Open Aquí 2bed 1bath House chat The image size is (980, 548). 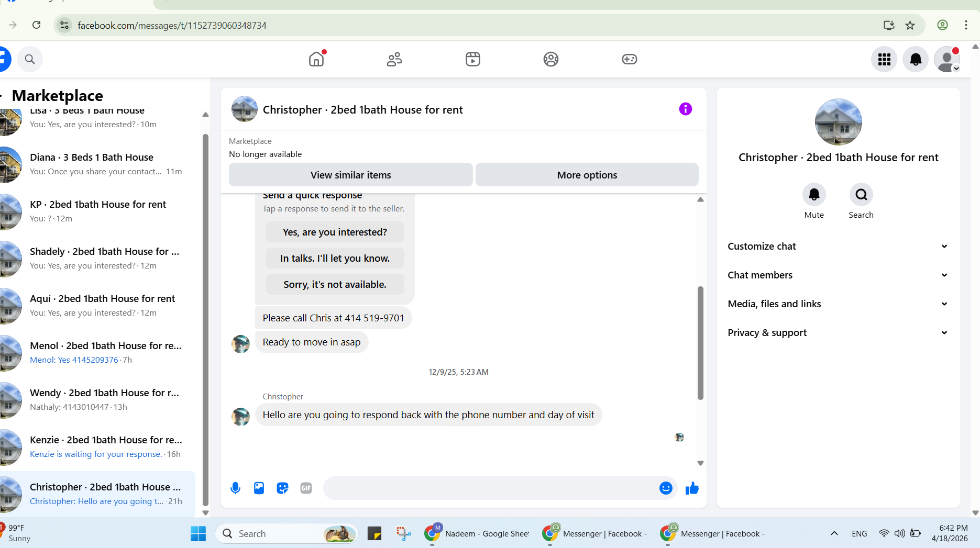(x=97, y=306)
